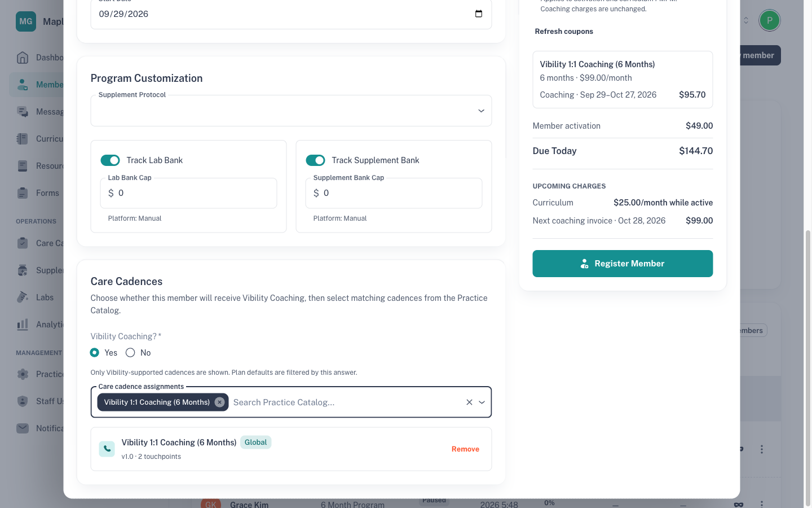Image resolution: width=812 pixels, height=508 pixels.
Task: Clear all care cadence assignments
Action: 469,402
